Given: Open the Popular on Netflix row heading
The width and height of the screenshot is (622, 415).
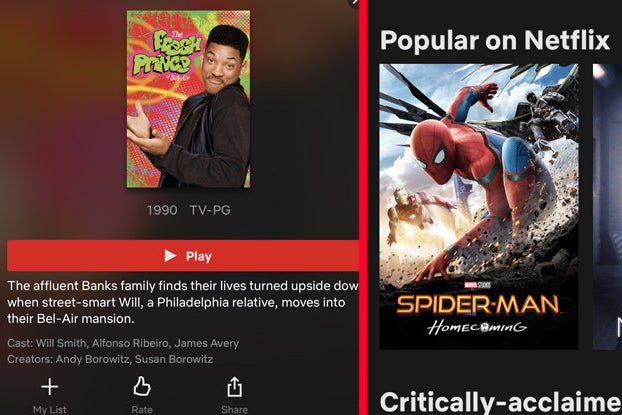Looking at the screenshot, I should coord(495,40).
